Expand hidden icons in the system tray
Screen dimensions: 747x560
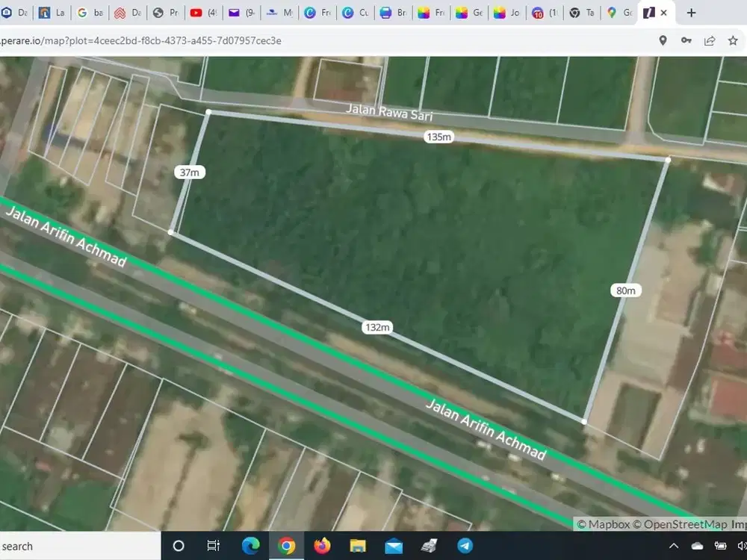click(x=674, y=546)
